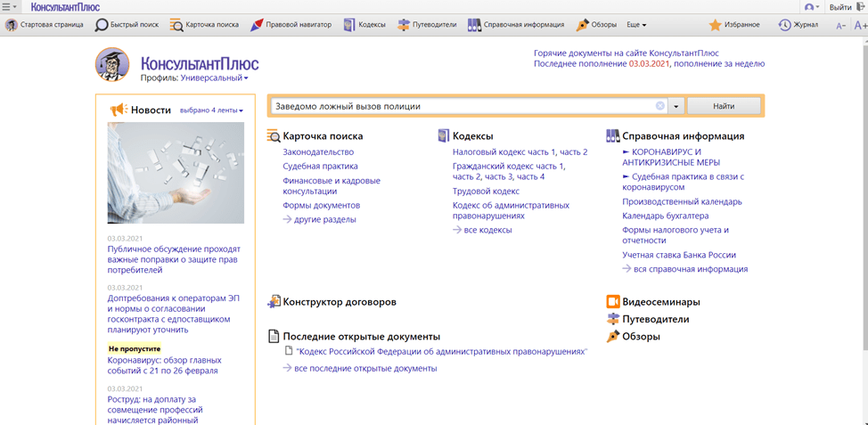Open Справочная информация from the toolbar
This screenshot has height=425, width=868.
coord(515,25)
